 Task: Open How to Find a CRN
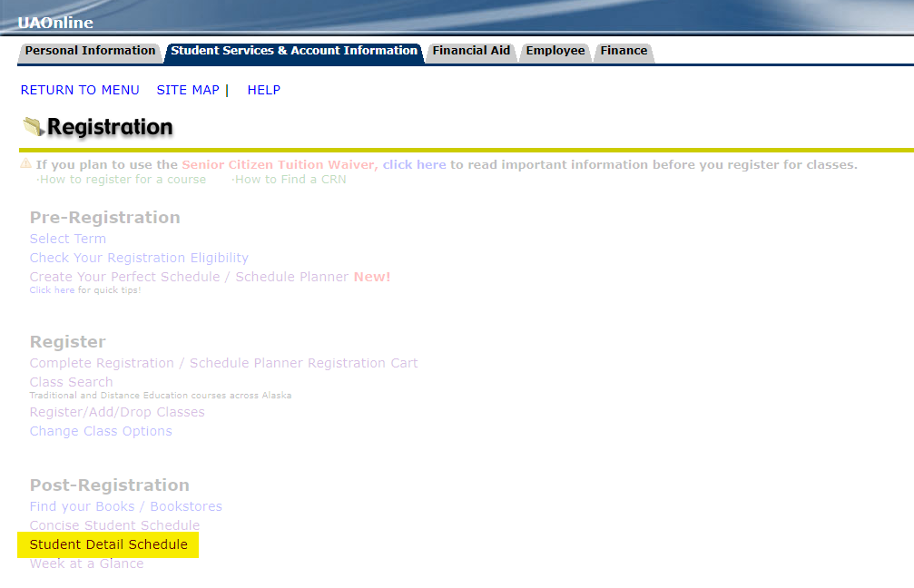pyautogui.click(x=290, y=180)
